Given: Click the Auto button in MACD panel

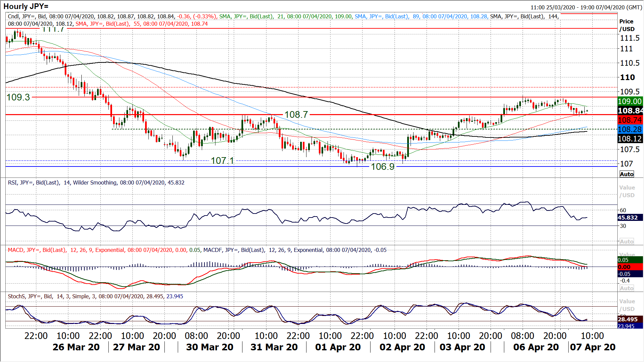Looking at the screenshot, I should pos(627,288).
